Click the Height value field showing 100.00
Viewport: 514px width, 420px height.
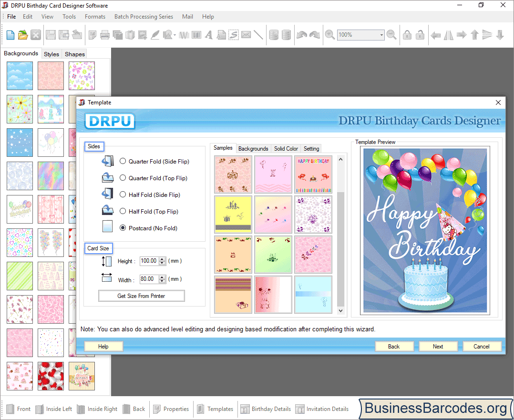(x=149, y=261)
